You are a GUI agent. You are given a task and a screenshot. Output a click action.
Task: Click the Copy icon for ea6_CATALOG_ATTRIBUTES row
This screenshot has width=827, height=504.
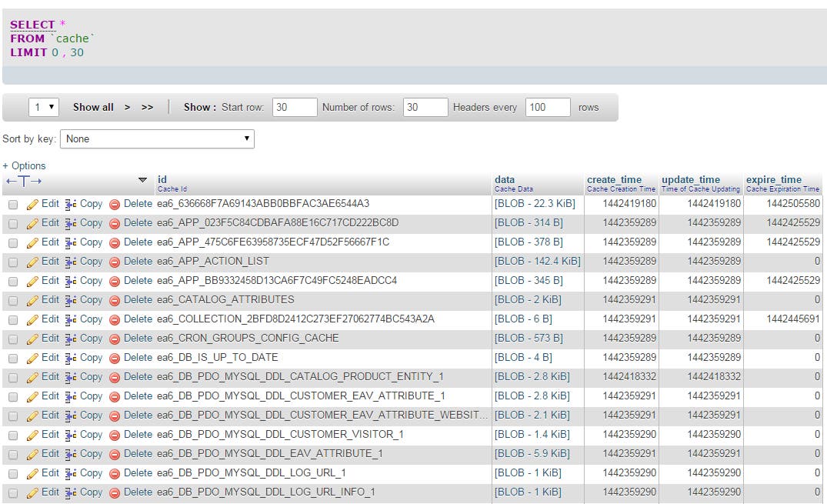coord(71,300)
